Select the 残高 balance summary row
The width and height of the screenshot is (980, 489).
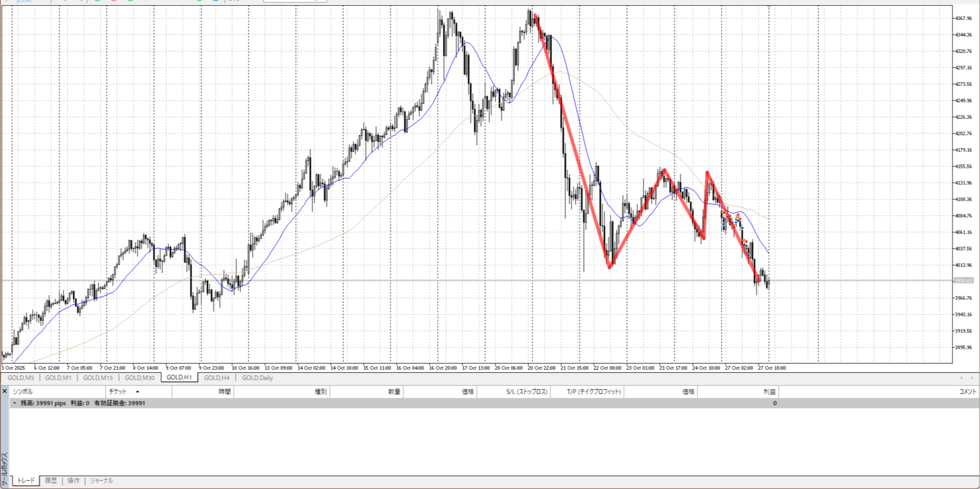coord(82,403)
